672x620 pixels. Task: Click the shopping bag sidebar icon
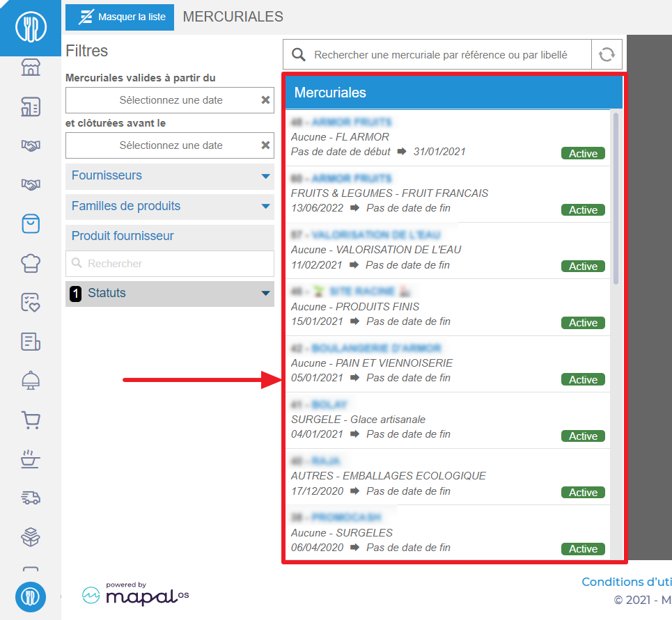click(31, 223)
